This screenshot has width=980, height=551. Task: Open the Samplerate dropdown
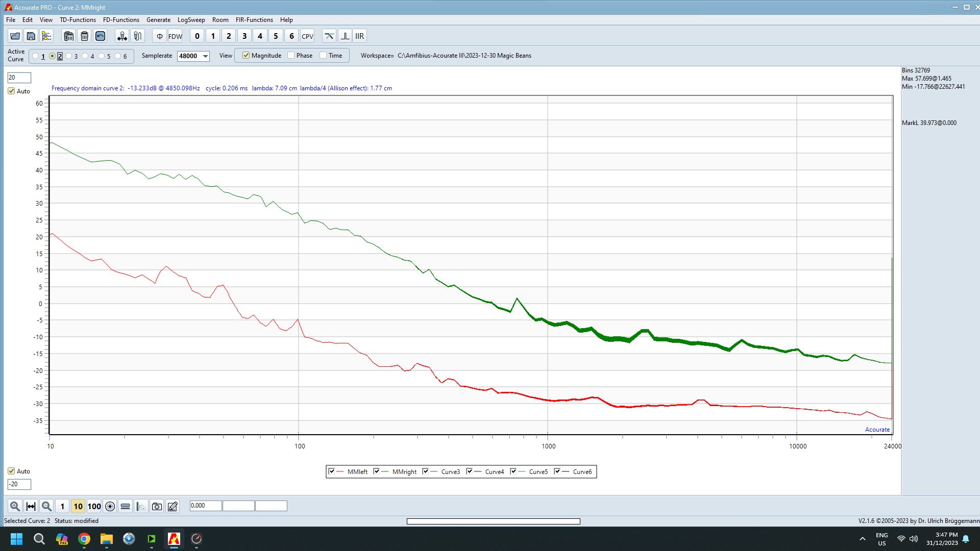click(x=205, y=56)
